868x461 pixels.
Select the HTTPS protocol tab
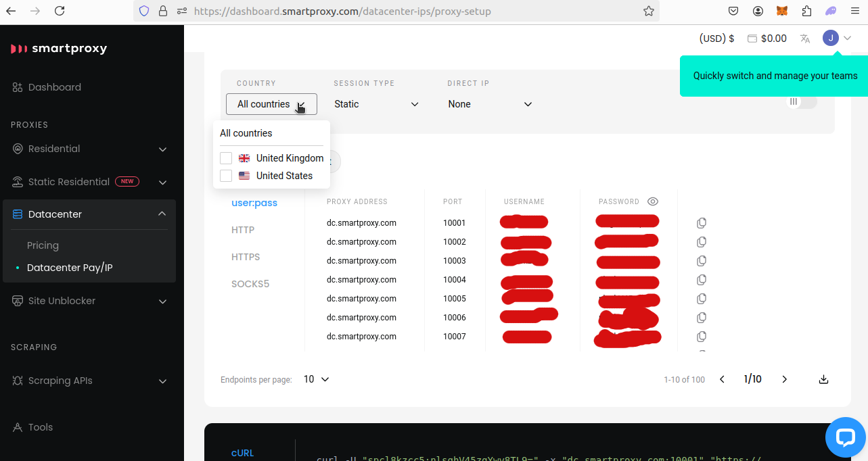point(246,257)
